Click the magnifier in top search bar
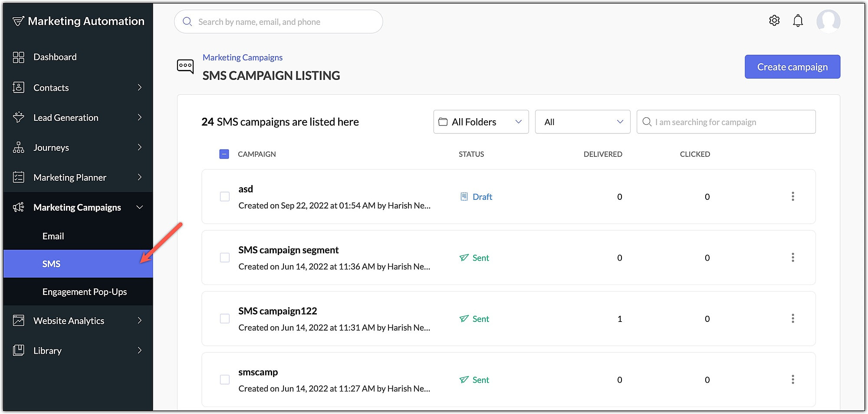This screenshot has height=414, width=868. click(x=187, y=22)
